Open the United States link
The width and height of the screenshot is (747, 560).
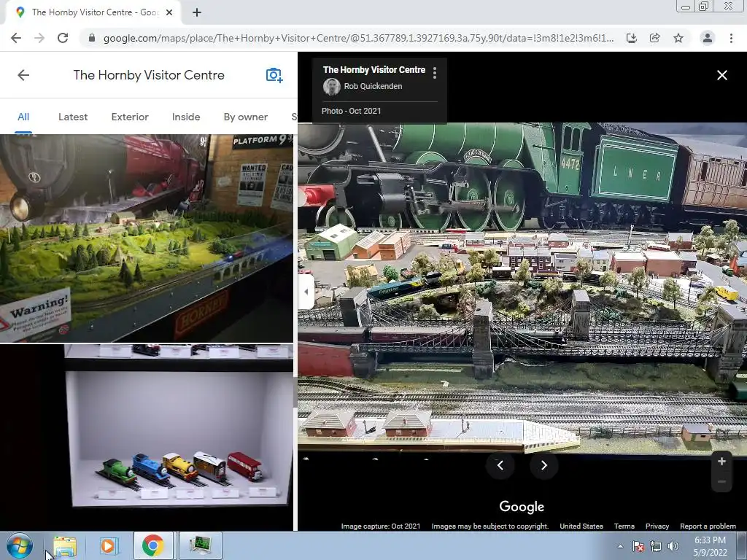pos(581,526)
